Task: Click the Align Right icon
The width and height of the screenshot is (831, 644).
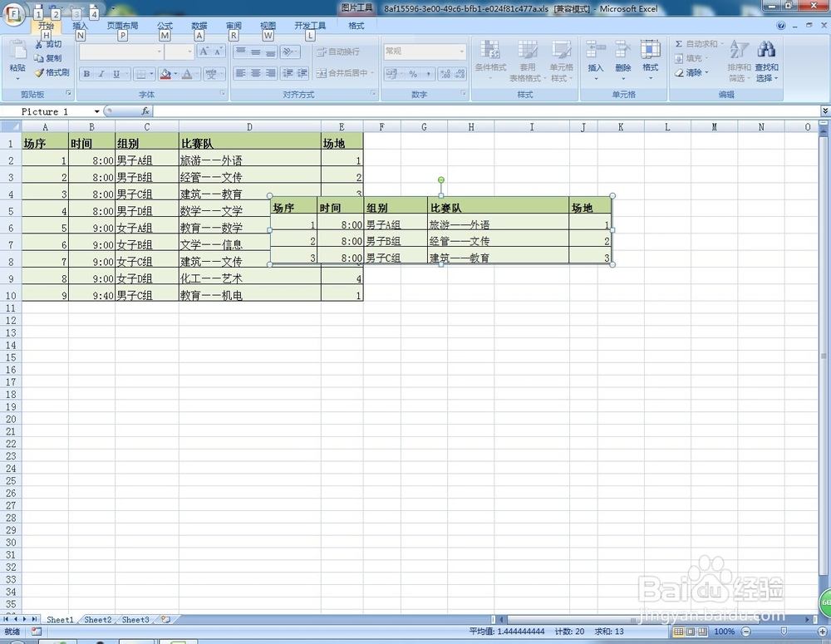Action: point(270,73)
